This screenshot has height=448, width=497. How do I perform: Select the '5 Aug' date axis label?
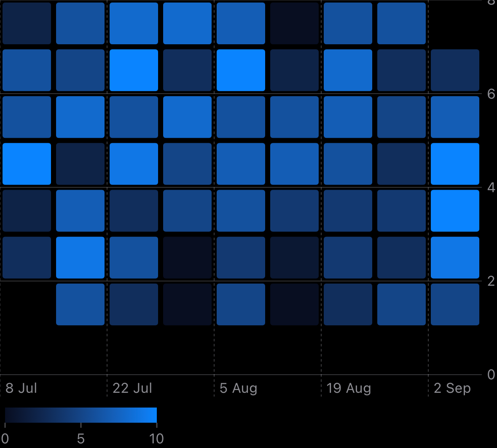point(238,389)
